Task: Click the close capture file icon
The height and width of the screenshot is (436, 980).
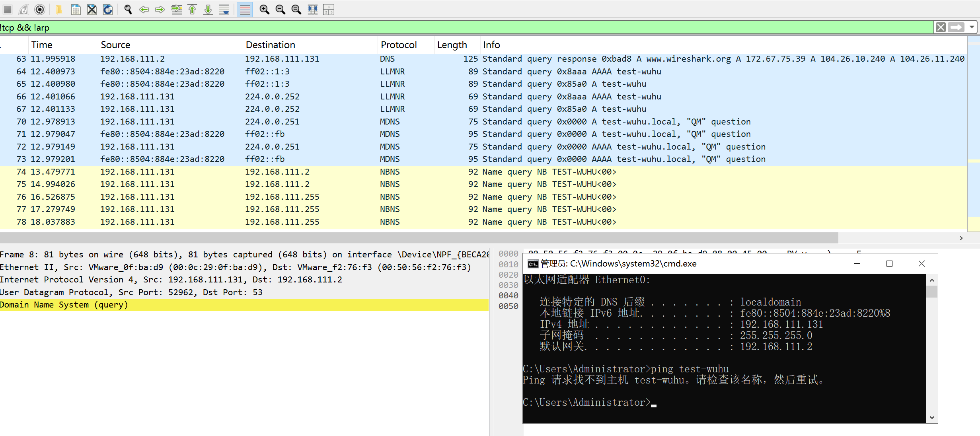Action: (x=92, y=9)
